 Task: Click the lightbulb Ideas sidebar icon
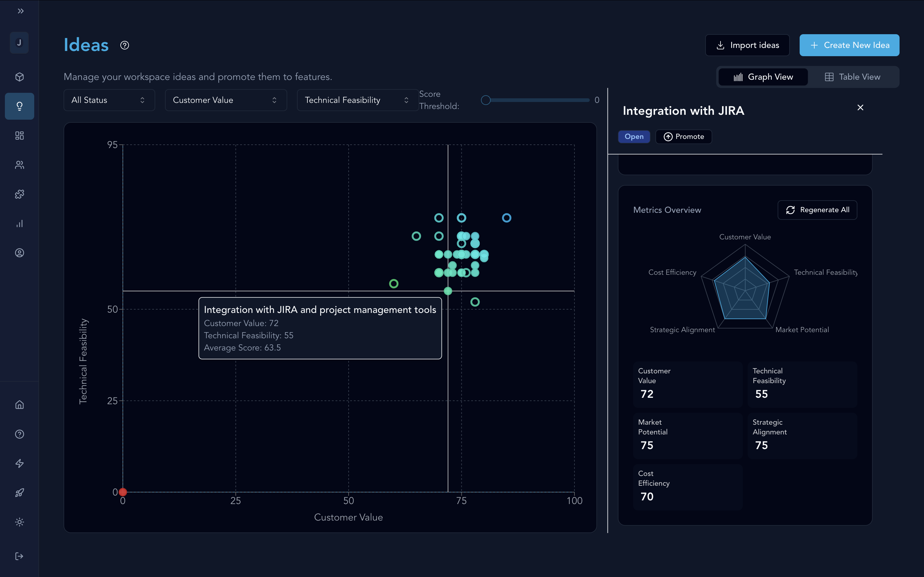coord(20,106)
